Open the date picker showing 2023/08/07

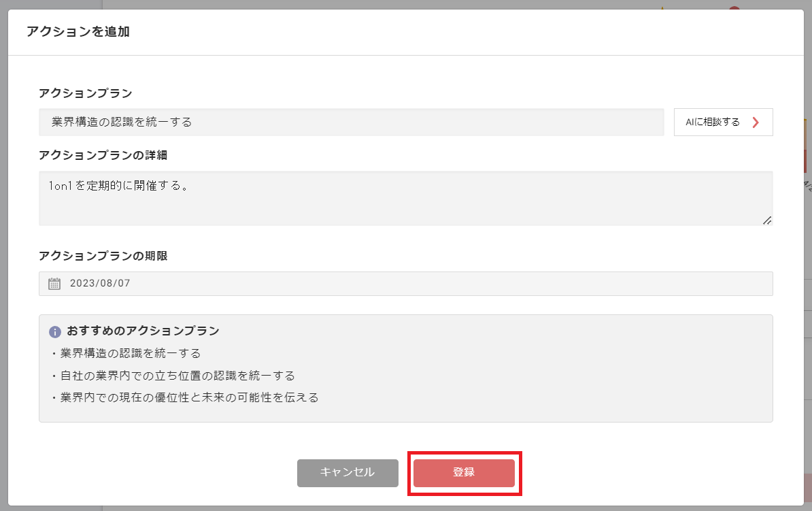(405, 284)
